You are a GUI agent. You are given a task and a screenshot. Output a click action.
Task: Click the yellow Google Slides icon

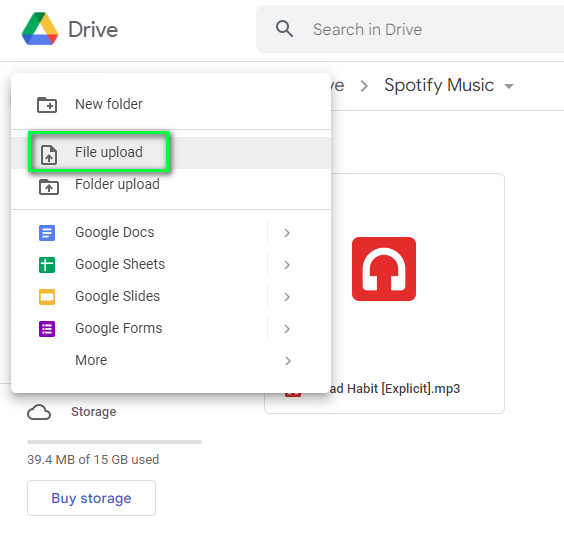[47, 297]
